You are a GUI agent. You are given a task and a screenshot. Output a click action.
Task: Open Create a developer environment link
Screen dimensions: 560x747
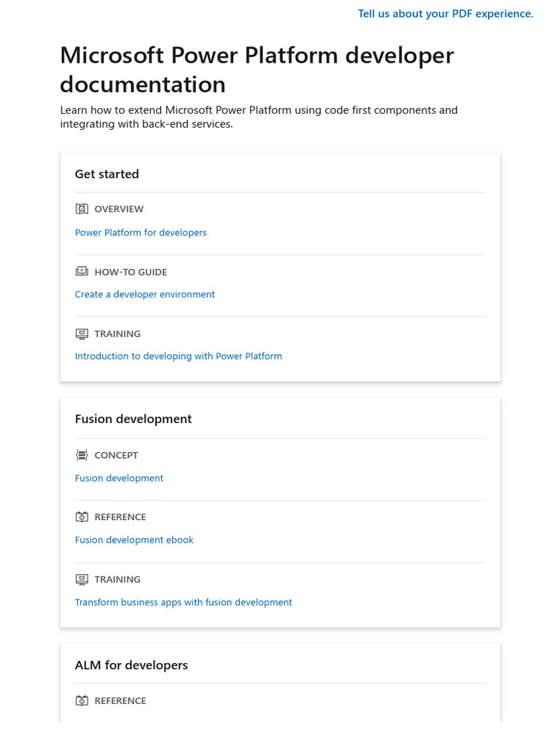tap(145, 295)
